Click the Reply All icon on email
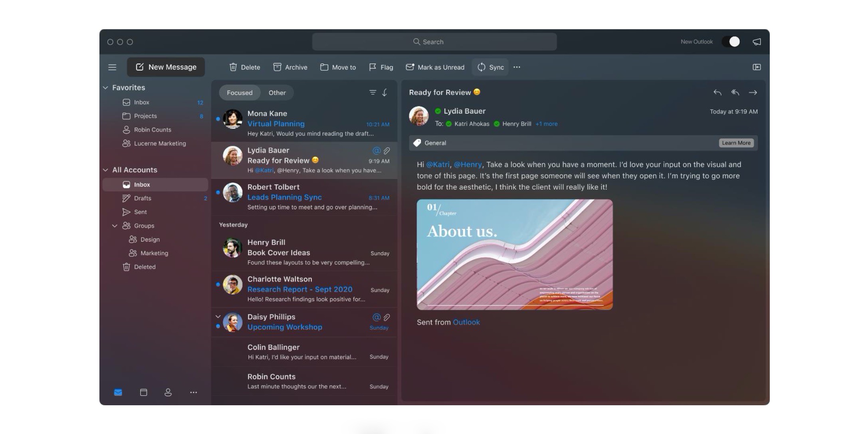This screenshot has width=868, height=434. (x=735, y=93)
